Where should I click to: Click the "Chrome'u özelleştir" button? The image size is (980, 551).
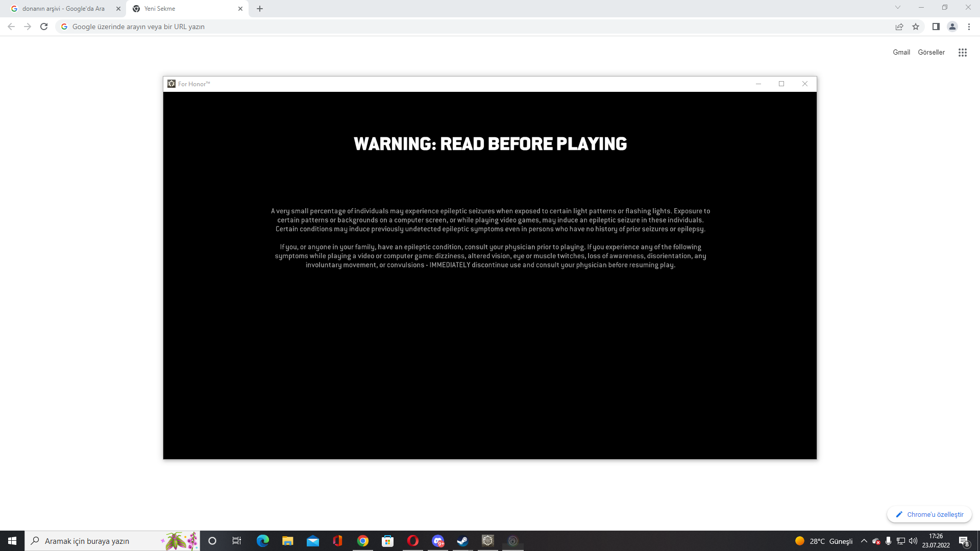(x=929, y=514)
